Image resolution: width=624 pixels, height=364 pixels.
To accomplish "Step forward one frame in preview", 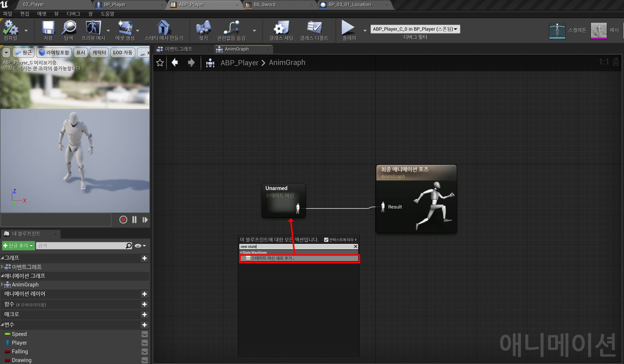I will 145,220.
